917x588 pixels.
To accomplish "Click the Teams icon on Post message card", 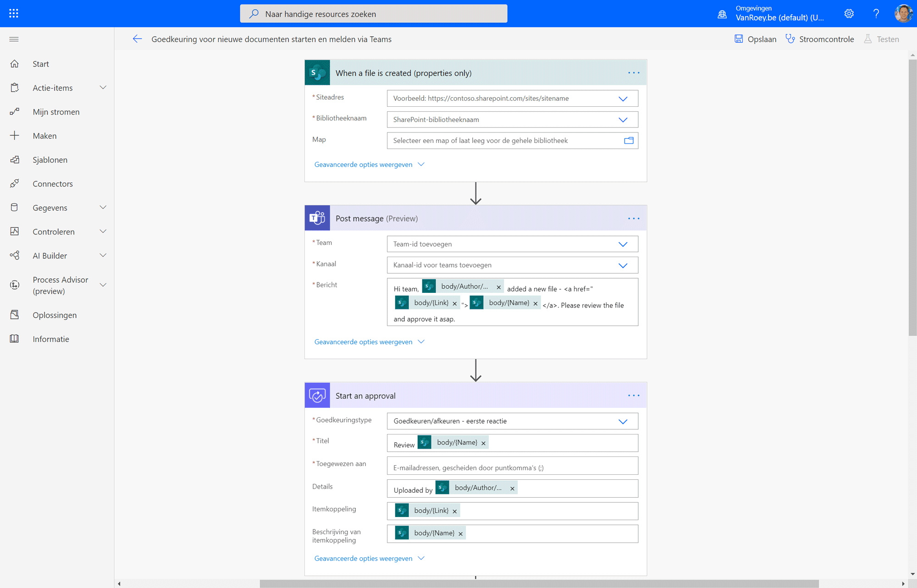I will click(x=317, y=218).
